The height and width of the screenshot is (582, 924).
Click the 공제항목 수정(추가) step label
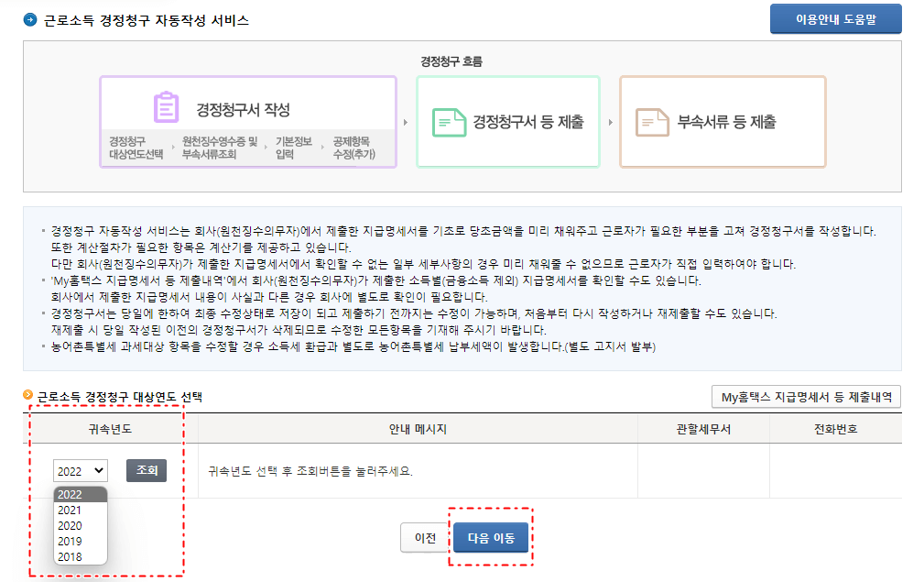[x=354, y=147]
